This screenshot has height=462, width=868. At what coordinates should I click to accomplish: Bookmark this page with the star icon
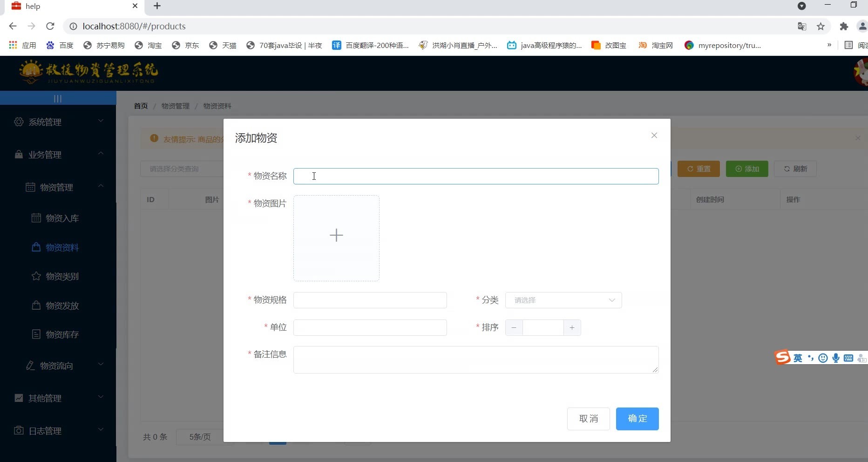coord(821,27)
